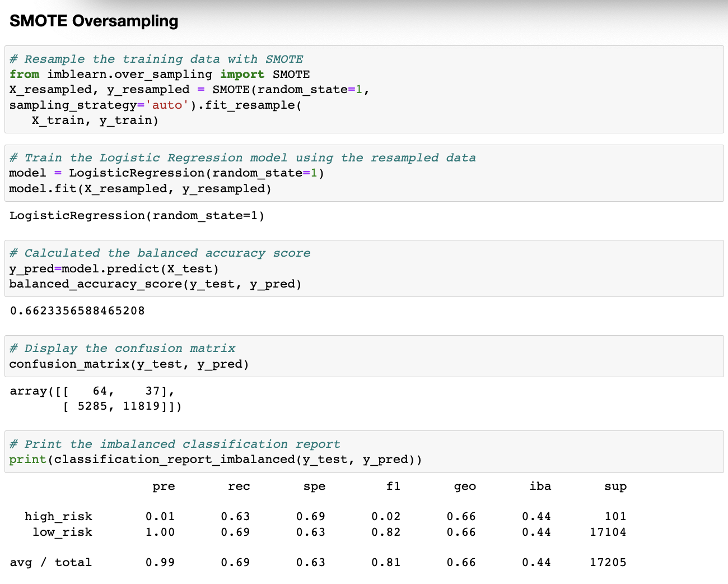Click the 'spe' column header
The width and height of the screenshot is (728, 584).
314,486
